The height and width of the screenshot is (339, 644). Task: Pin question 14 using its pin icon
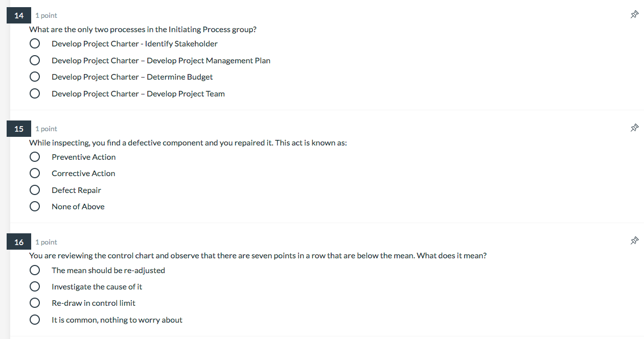click(634, 15)
